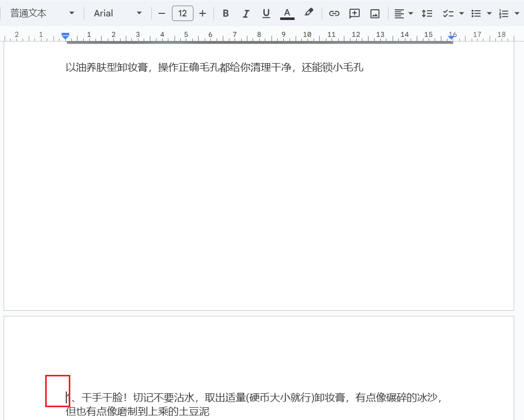Click the insert link icon
This screenshot has width=524, height=420.
tap(334, 13)
